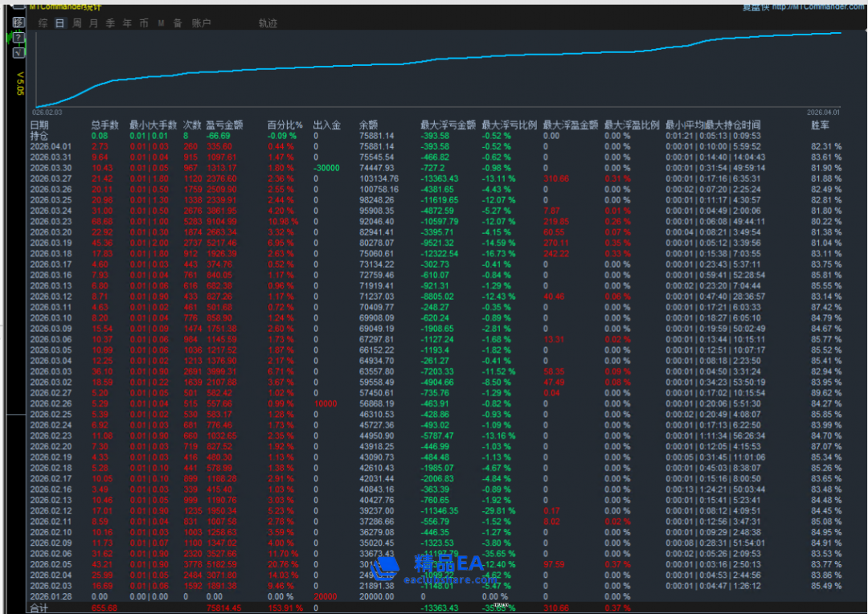Click the M tab in statistics bar
This screenshot has height=614, width=868.
coord(161,23)
